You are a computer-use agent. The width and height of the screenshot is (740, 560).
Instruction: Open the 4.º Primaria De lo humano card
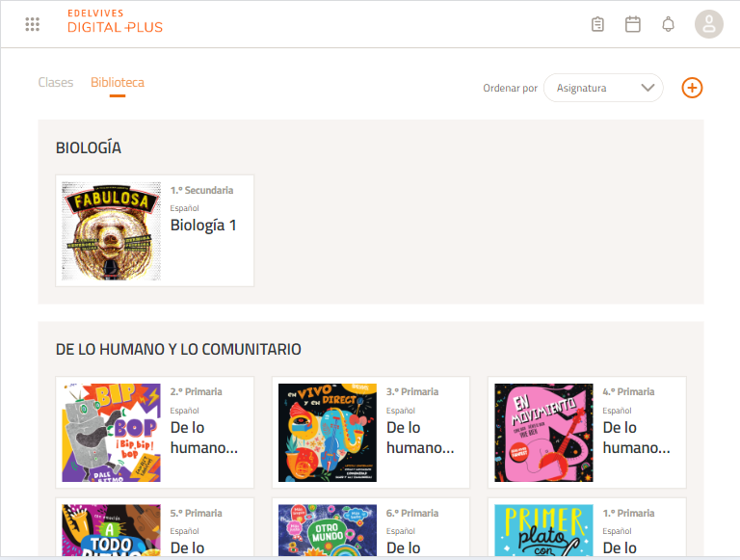click(x=587, y=433)
